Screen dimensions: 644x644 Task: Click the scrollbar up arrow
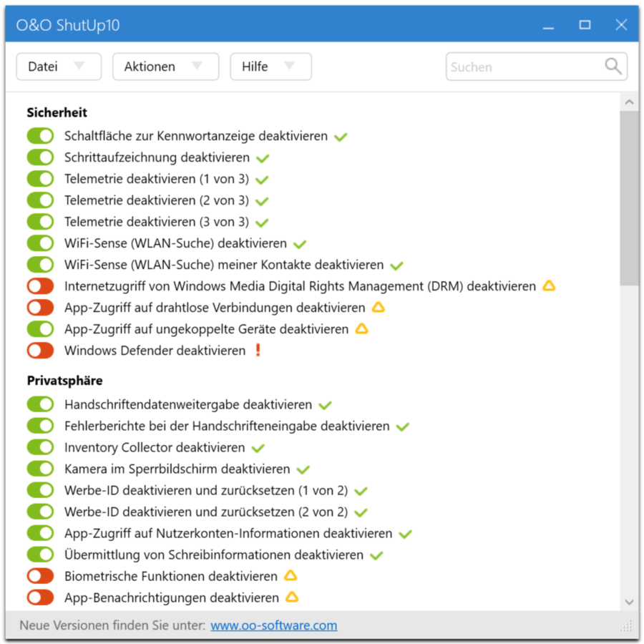(x=629, y=102)
